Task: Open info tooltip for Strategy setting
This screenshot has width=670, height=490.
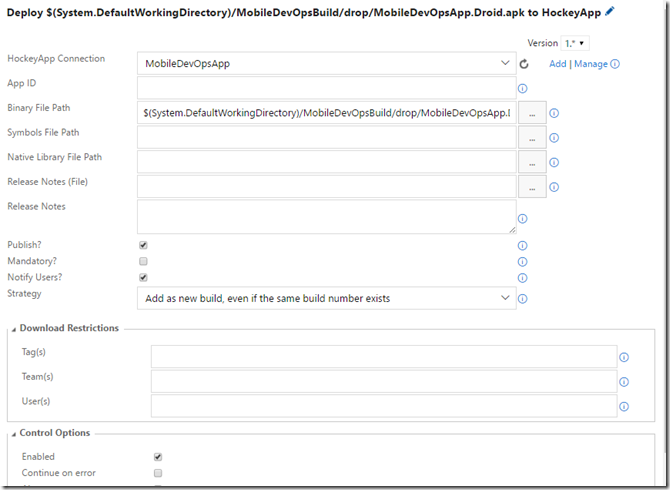Action: [x=522, y=298]
